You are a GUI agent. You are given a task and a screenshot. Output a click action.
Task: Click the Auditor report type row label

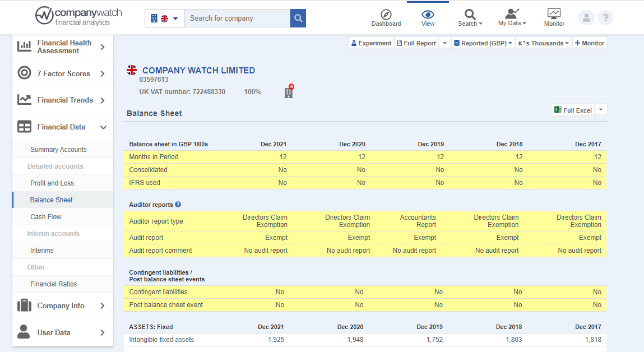156,221
